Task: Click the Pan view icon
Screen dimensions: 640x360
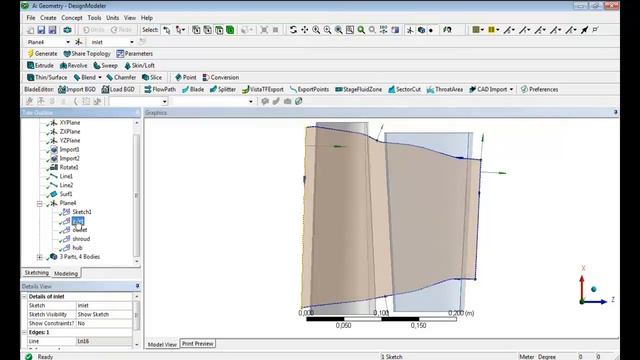Action: coord(304,30)
